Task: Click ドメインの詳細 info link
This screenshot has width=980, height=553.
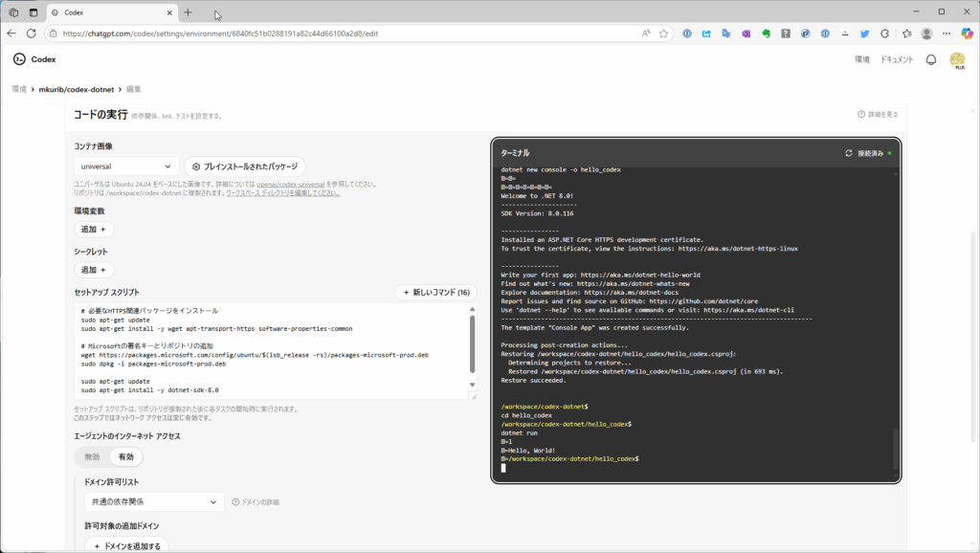Action: [256, 502]
